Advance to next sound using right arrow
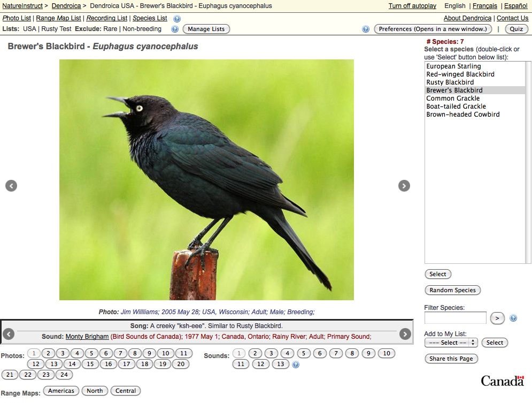Viewport: 532px width, 403px height. coord(405,334)
